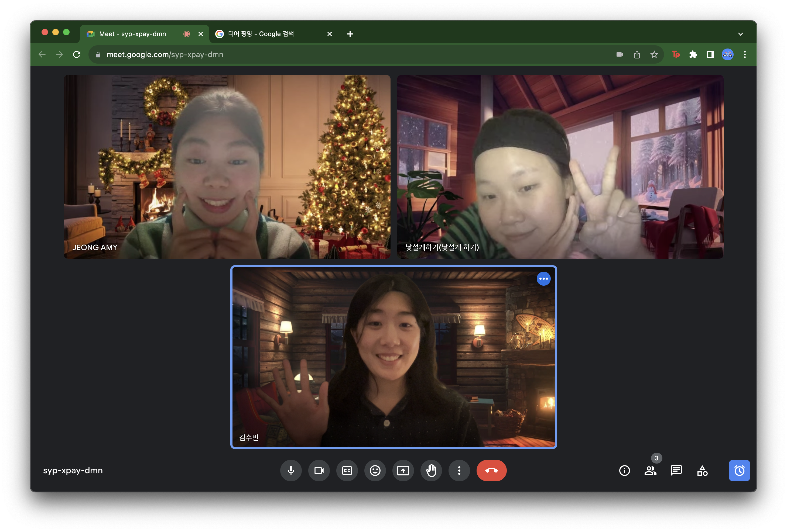Screen dimensions: 787x532
Task: Open the red Tp extension icon
Action: (x=676, y=54)
